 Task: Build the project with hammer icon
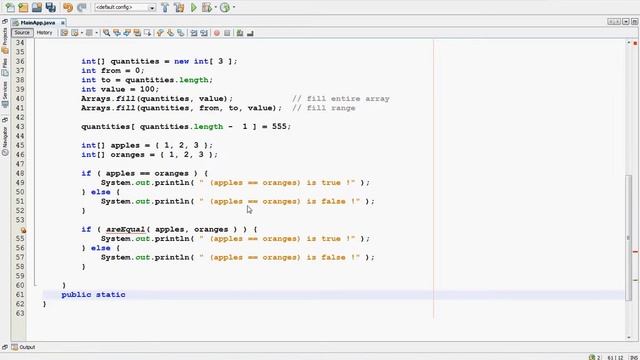(x=165, y=7)
